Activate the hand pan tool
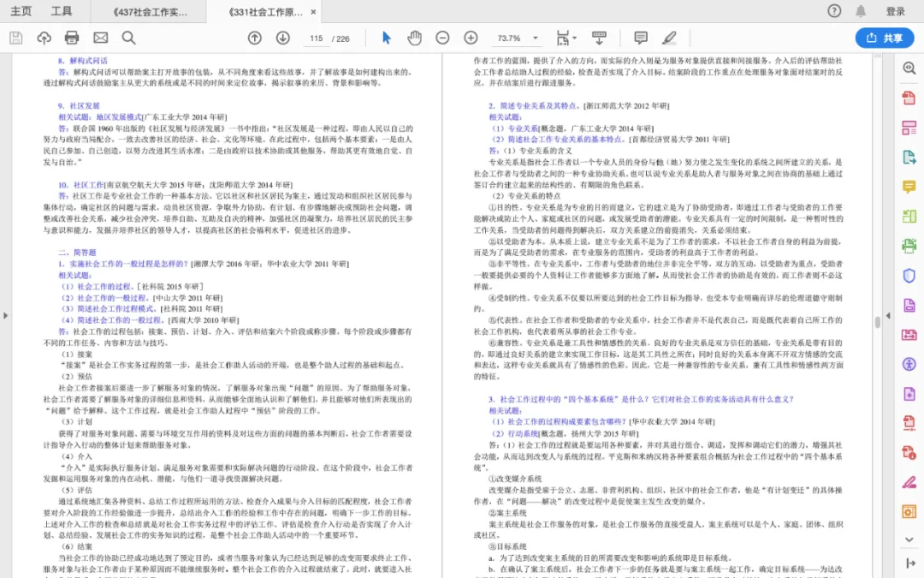 click(x=414, y=39)
